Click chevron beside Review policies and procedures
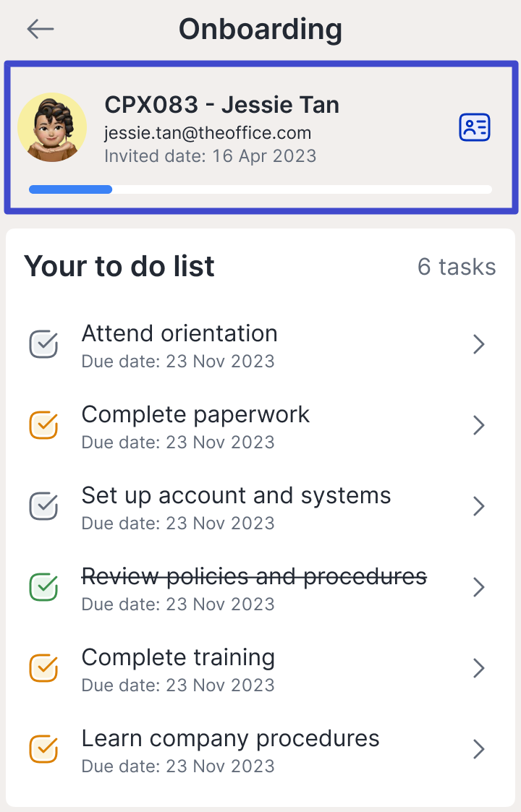Viewport: 521px width, 812px height. coord(478,587)
